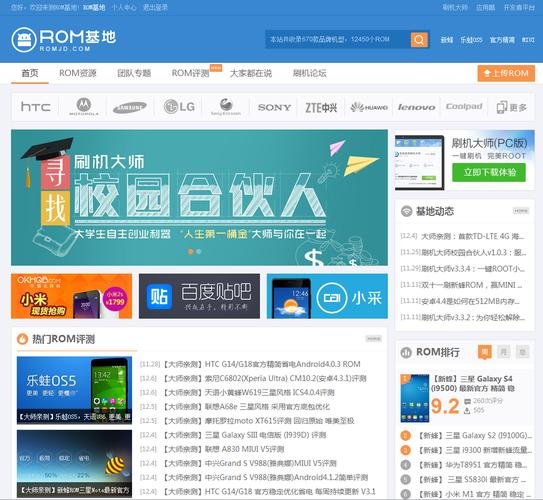543x500 pixels.
Task: Open the ROM评测 navigation tab
Action: (x=190, y=73)
